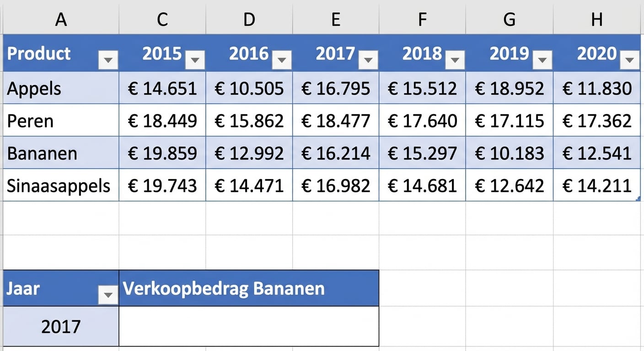Select the 2017 cell under Jaar
Viewport: 644px width, 351px height.
point(61,325)
